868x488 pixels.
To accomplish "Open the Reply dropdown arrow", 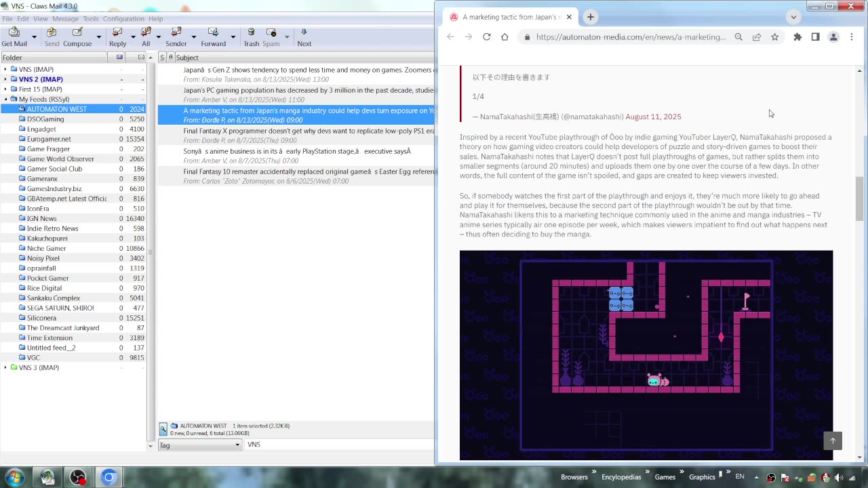I will 132,37.
